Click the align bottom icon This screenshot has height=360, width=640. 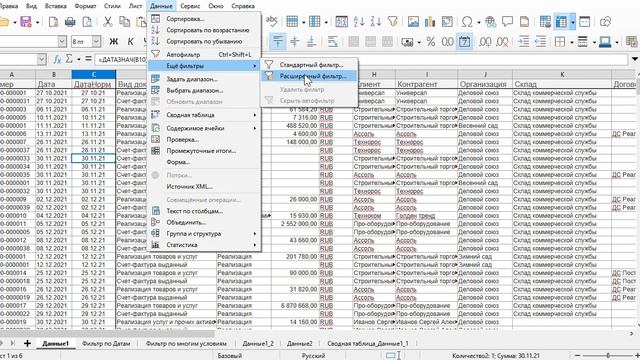pos(311,41)
